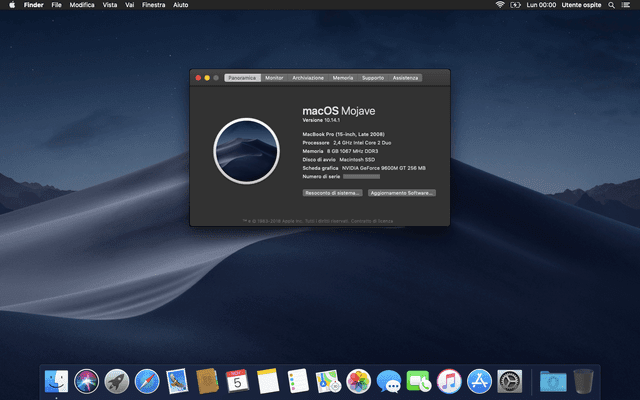
Task: Open the Finestra menu
Action: (x=153, y=5)
